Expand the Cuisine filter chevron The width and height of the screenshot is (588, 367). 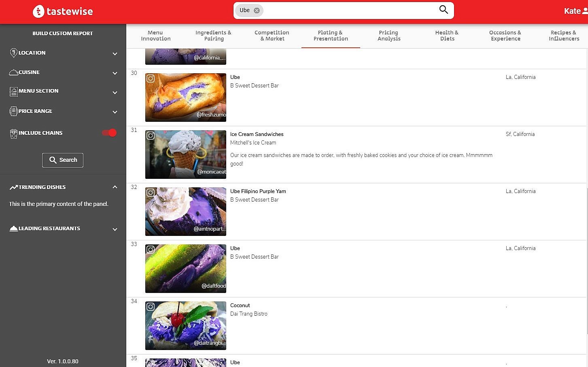tap(115, 73)
